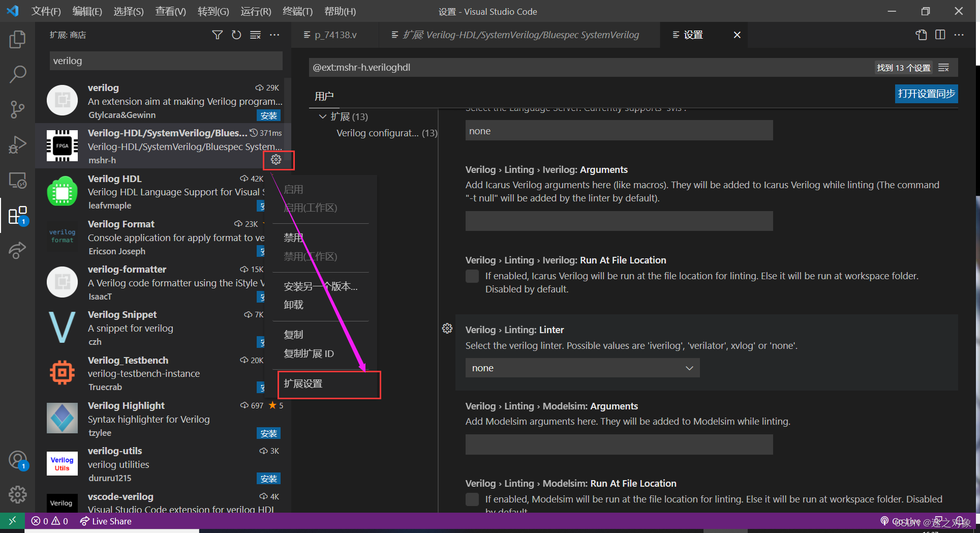Click the Verilog-HDL extension manage gear
Screen dimensions: 980x533
276,160
